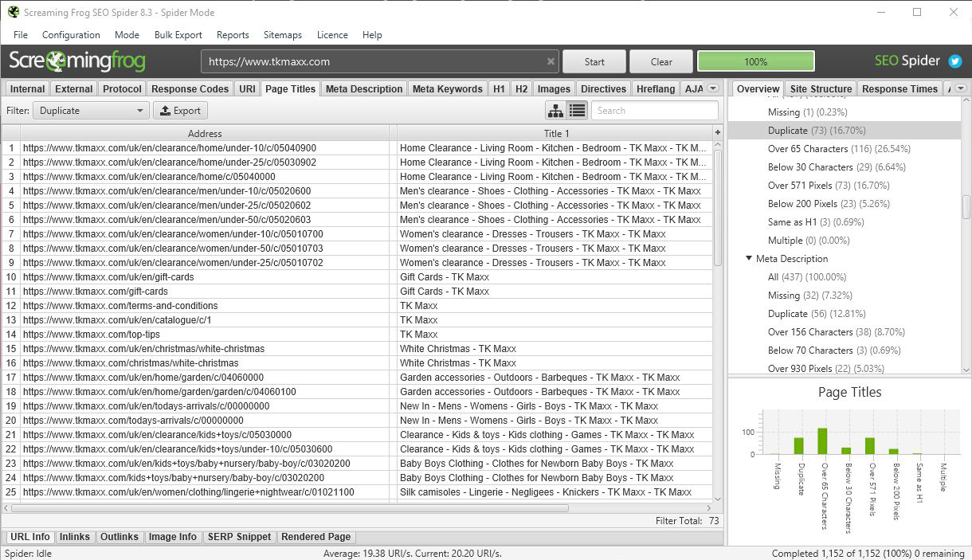Click the 100% crawl progress bar

pyautogui.click(x=755, y=61)
